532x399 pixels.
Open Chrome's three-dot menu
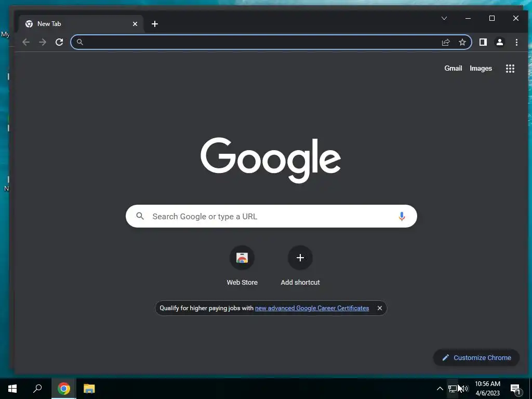[516, 42]
